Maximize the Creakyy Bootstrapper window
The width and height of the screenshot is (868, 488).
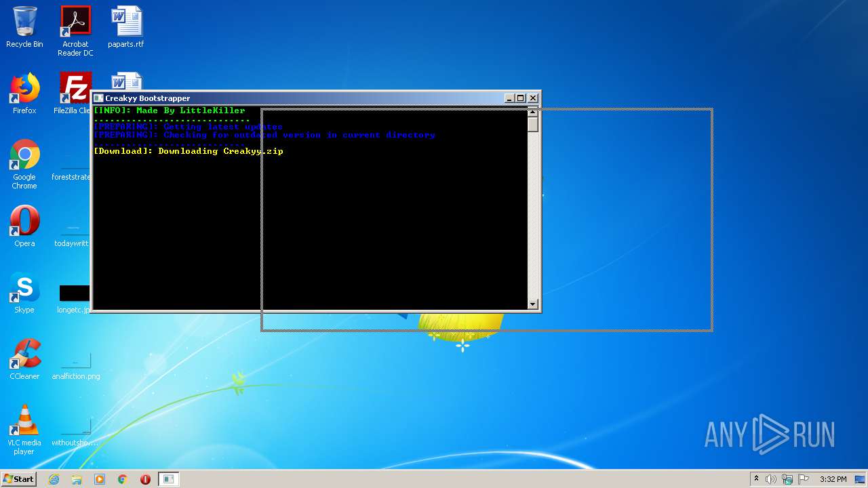click(x=521, y=98)
